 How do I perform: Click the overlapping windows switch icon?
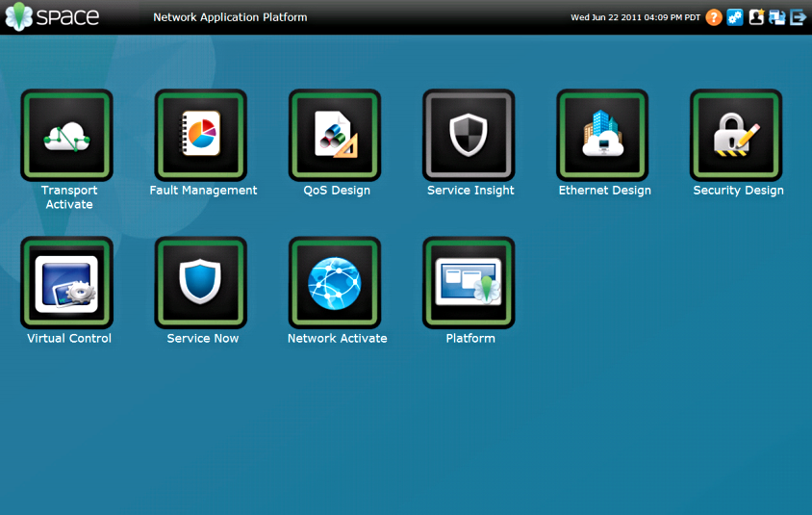point(776,17)
